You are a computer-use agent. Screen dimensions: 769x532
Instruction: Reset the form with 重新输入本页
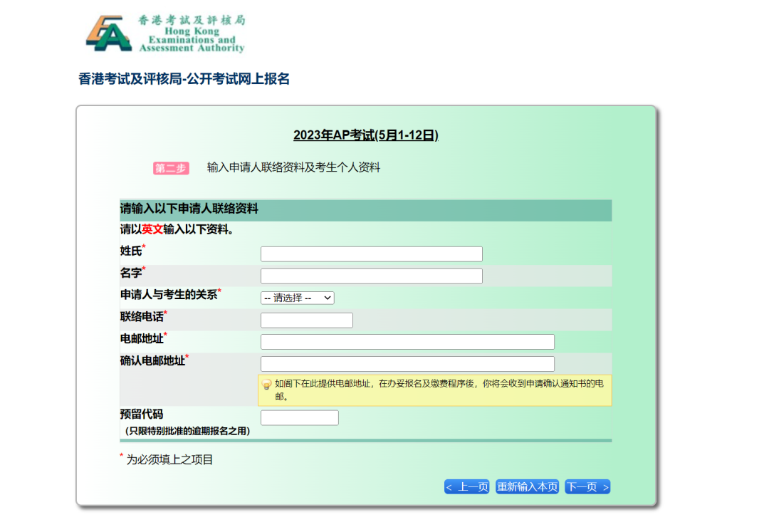(527, 487)
